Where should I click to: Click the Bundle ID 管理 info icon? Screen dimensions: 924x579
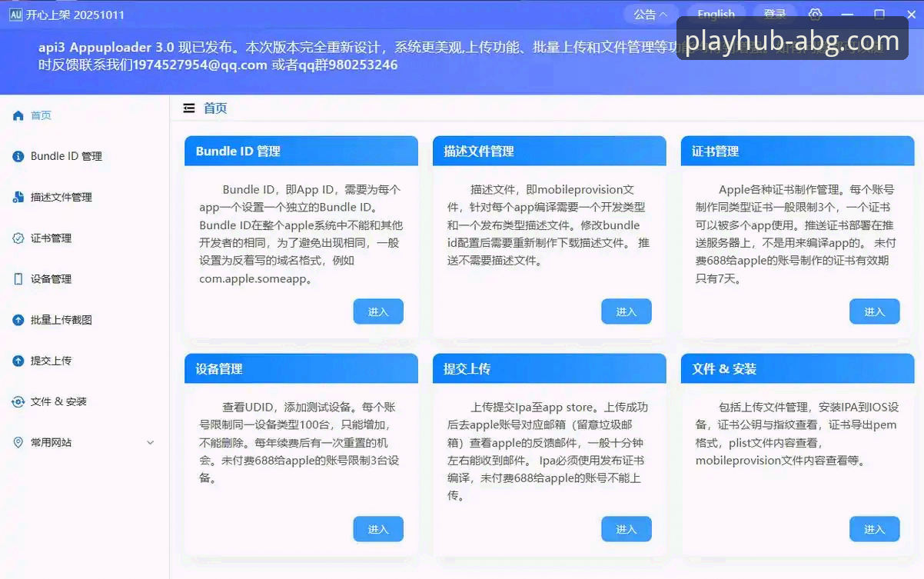point(18,156)
